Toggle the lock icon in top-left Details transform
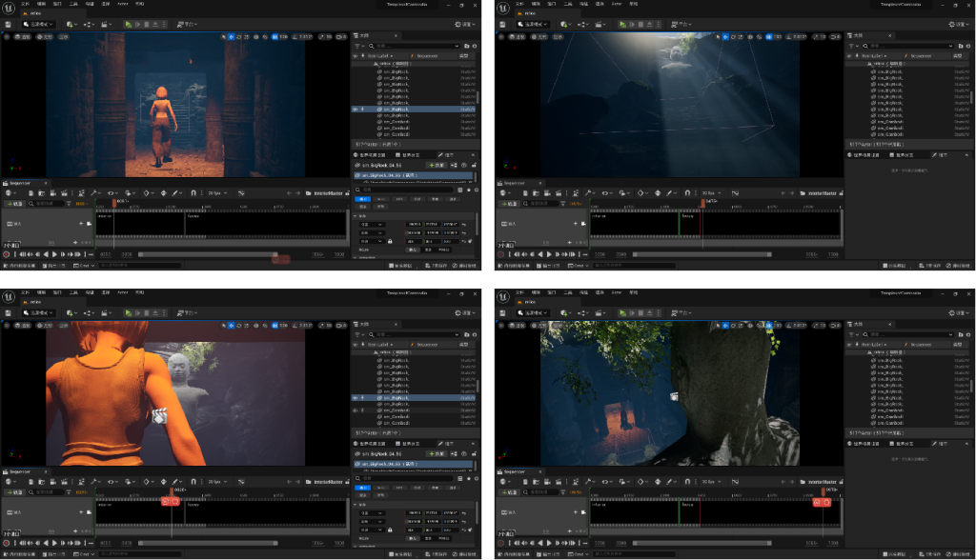This screenshot has height=560, width=976. (390, 241)
